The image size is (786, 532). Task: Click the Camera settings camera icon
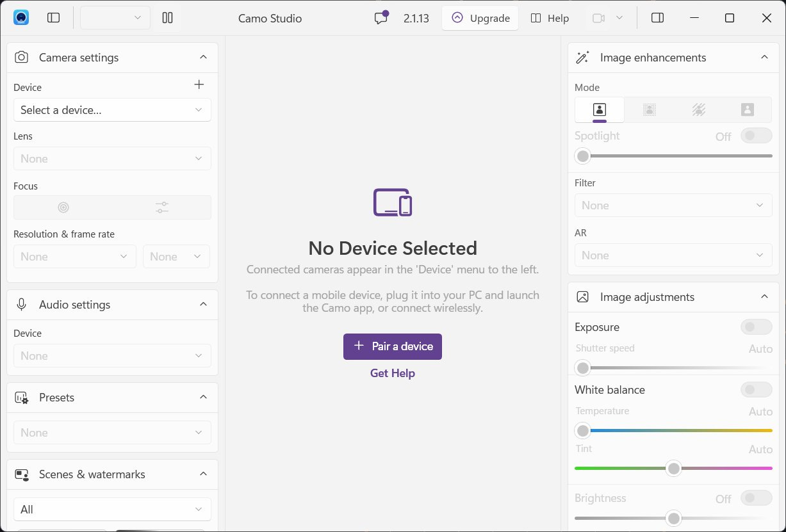pyautogui.click(x=22, y=57)
